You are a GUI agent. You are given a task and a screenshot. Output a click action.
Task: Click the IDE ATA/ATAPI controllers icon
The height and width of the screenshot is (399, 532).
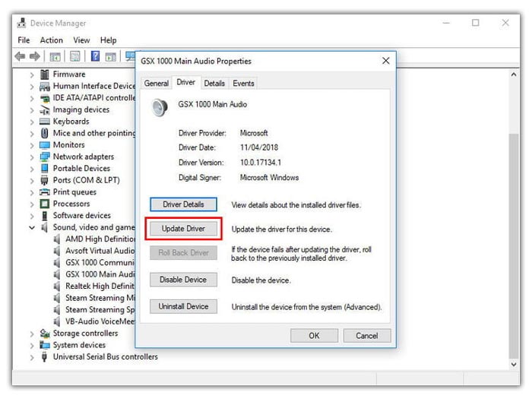click(x=45, y=98)
